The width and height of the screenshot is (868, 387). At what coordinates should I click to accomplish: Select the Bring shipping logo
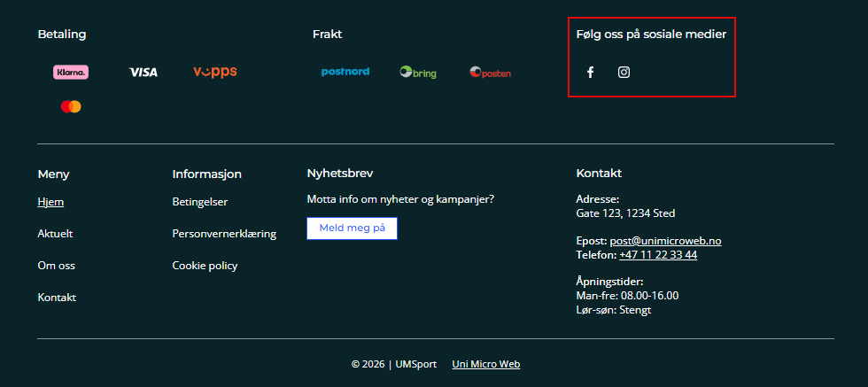pos(418,73)
